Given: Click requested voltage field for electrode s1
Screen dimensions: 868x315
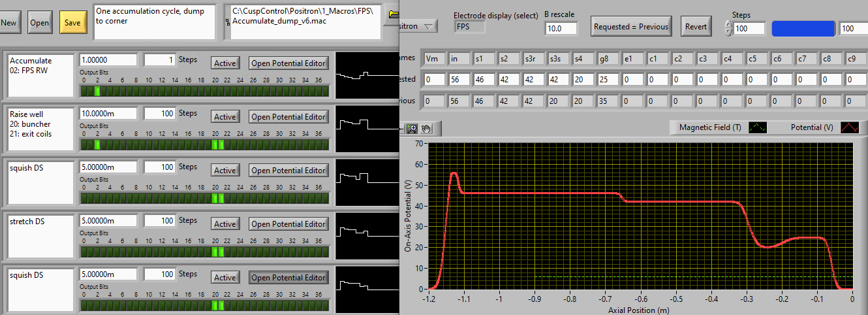Looking at the screenshot, I should pos(484,80).
